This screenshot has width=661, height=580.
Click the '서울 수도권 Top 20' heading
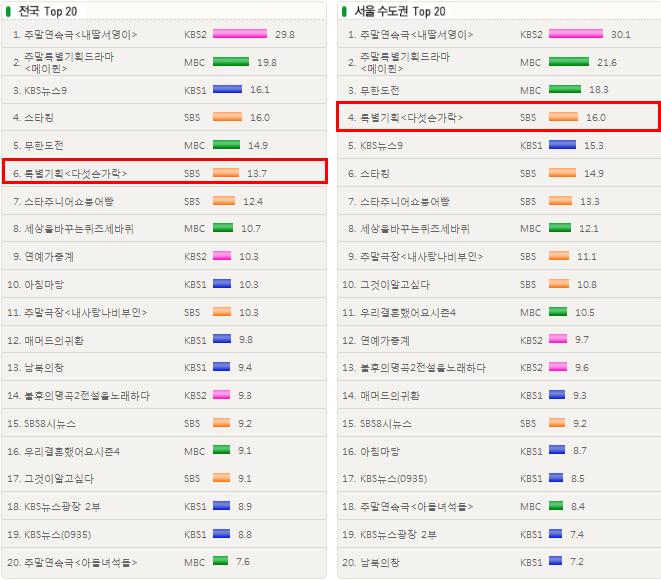tap(400, 11)
